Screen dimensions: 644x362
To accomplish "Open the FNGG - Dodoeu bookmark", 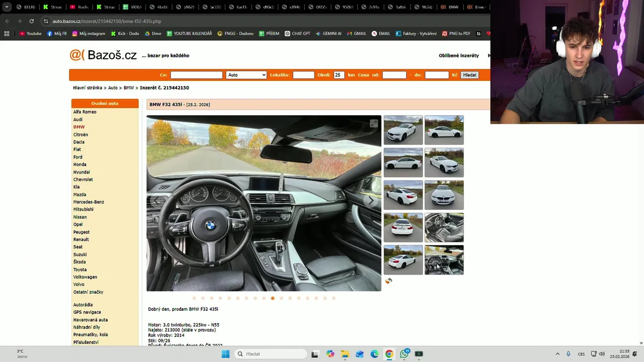I will pos(235,34).
